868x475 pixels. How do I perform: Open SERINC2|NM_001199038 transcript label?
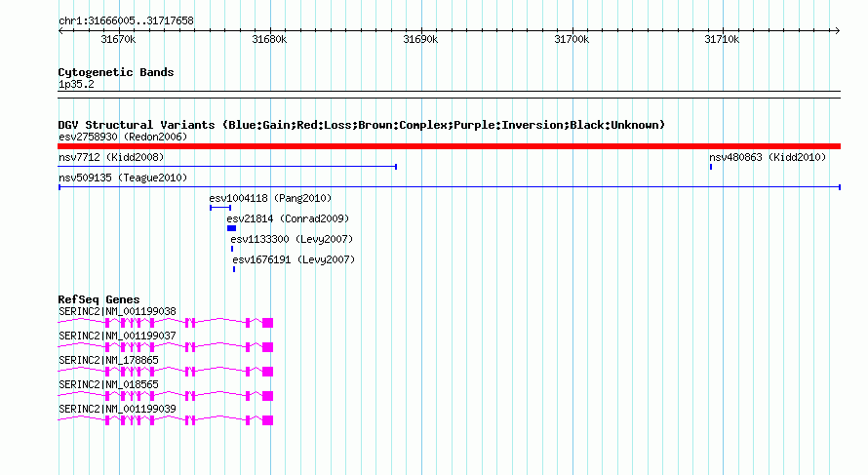click(117, 312)
